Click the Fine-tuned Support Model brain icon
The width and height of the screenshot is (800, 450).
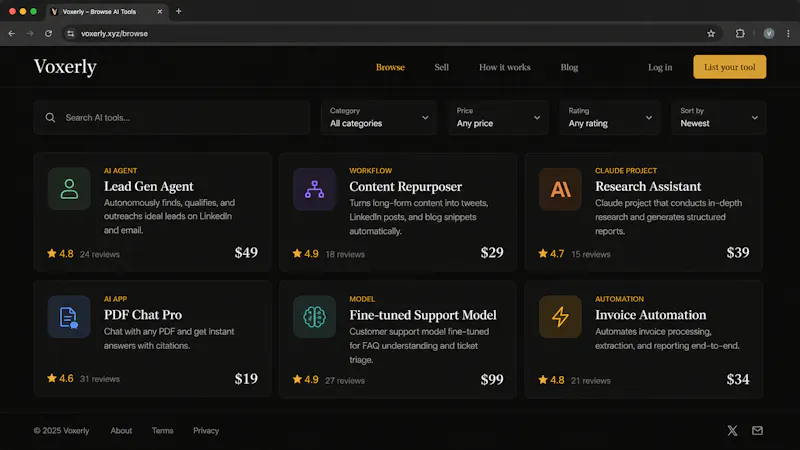coord(314,317)
